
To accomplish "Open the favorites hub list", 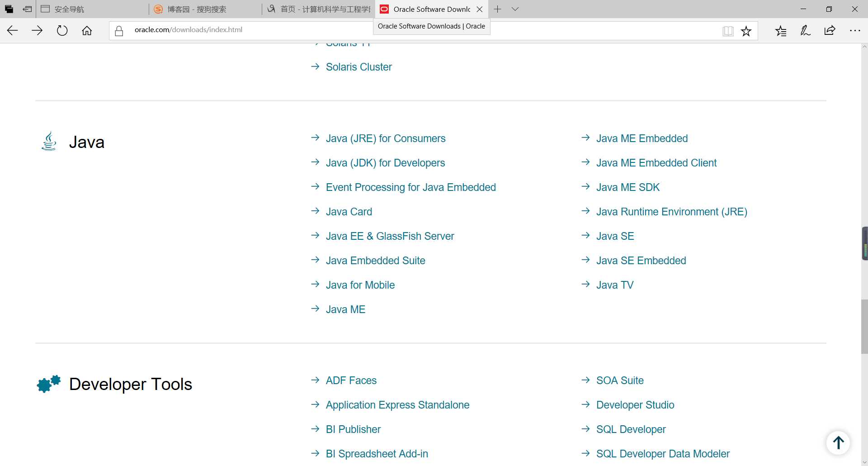I will (x=781, y=31).
